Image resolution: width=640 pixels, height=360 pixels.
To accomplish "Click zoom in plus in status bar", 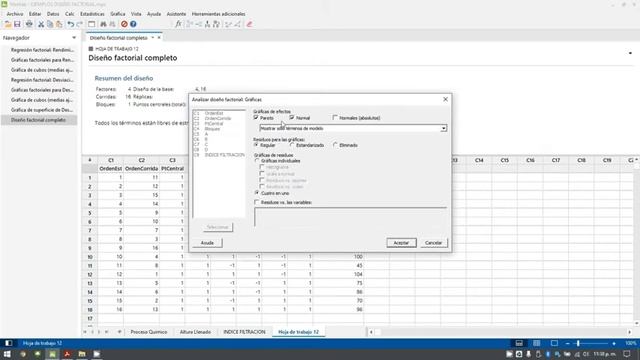I will pyautogui.click(x=614, y=343).
